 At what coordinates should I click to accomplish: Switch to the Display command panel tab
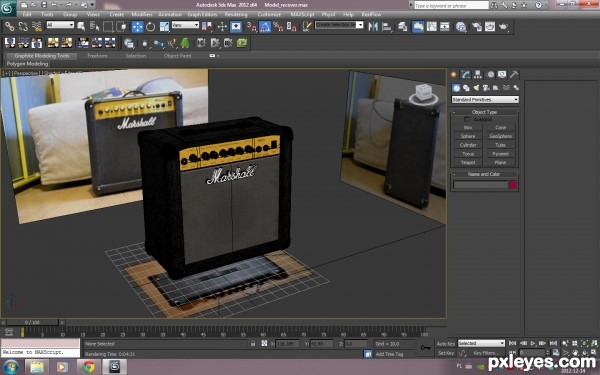pos(502,75)
